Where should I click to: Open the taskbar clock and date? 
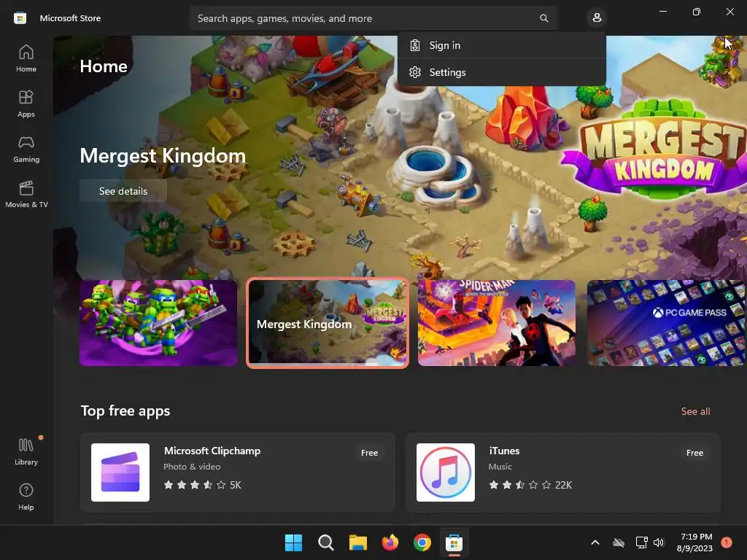tap(695, 542)
